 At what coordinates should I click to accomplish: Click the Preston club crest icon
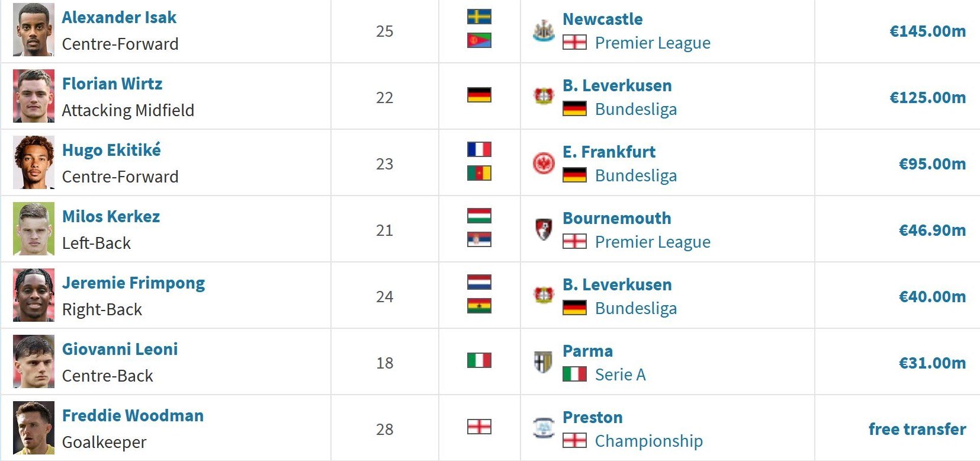pos(543,429)
